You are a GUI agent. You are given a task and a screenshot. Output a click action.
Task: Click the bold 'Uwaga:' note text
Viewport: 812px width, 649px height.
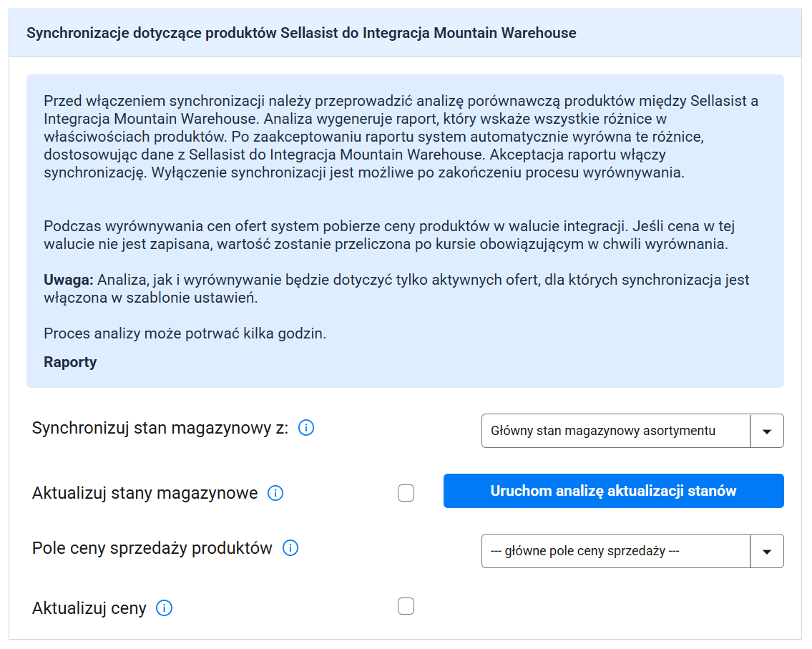[x=68, y=280]
